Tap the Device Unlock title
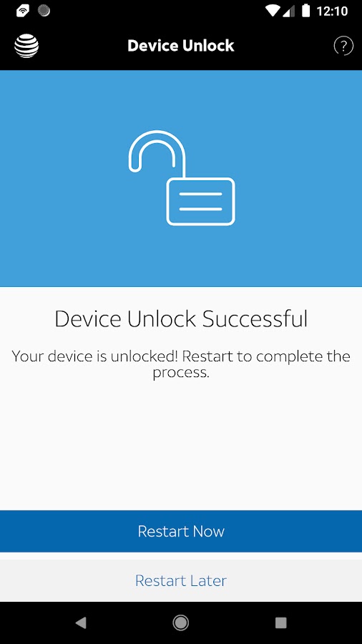Viewport: 362px width, 644px height. (181, 46)
